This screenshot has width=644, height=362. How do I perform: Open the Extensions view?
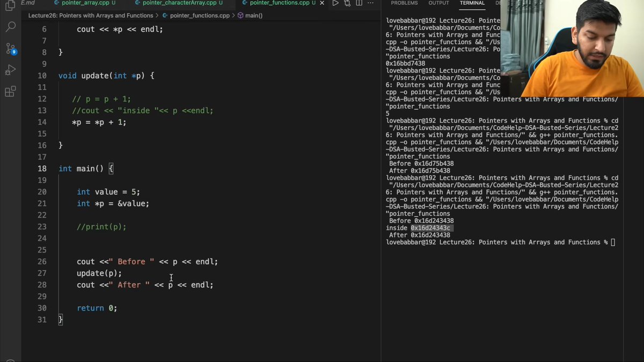(x=10, y=92)
